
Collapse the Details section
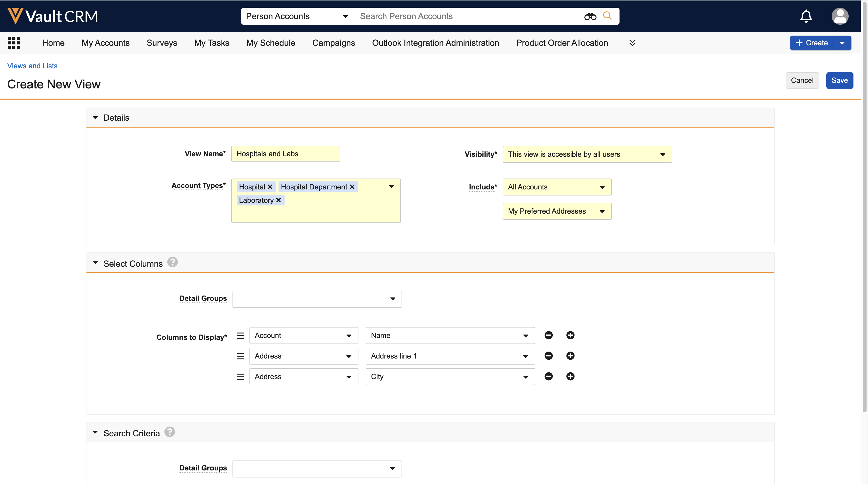click(95, 118)
